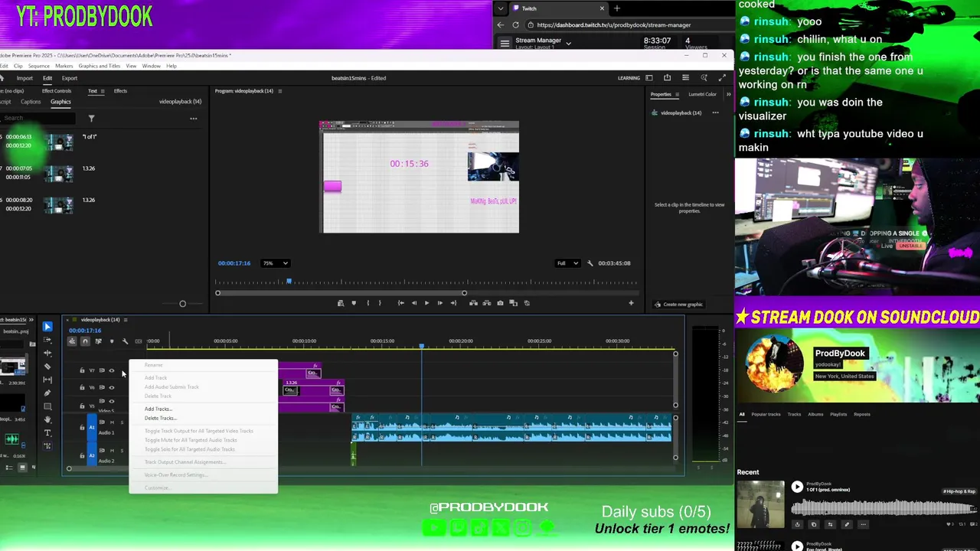
Task: Toggle eye visibility for track V6
Action: (x=112, y=387)
